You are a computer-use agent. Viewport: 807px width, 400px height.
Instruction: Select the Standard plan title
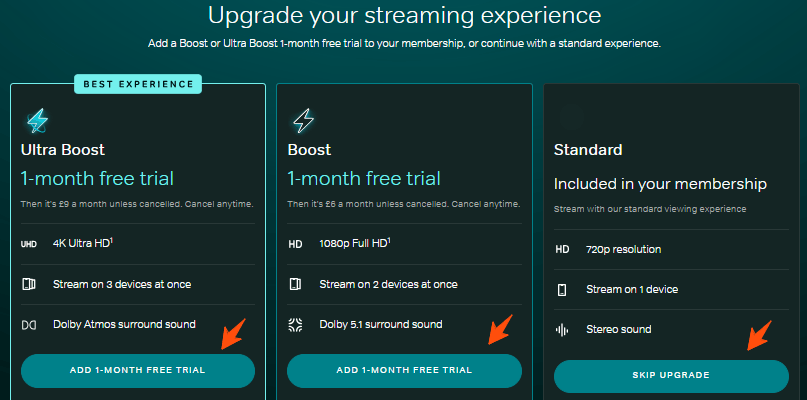[588, 150]
